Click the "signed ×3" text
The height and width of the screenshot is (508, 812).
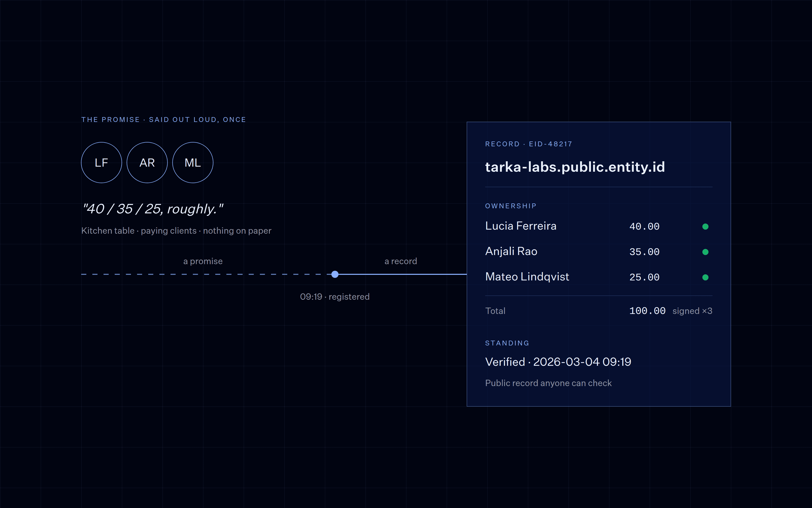[692, 311]
